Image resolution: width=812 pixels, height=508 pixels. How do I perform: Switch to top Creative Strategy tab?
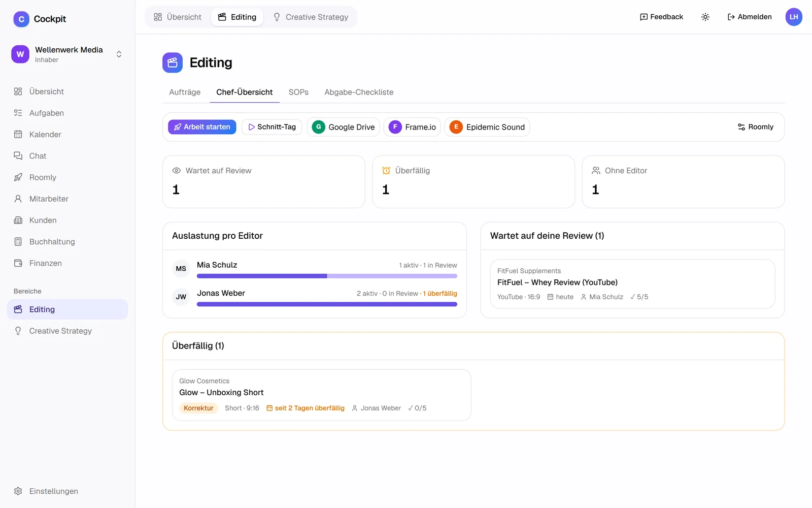pos(311,17)
